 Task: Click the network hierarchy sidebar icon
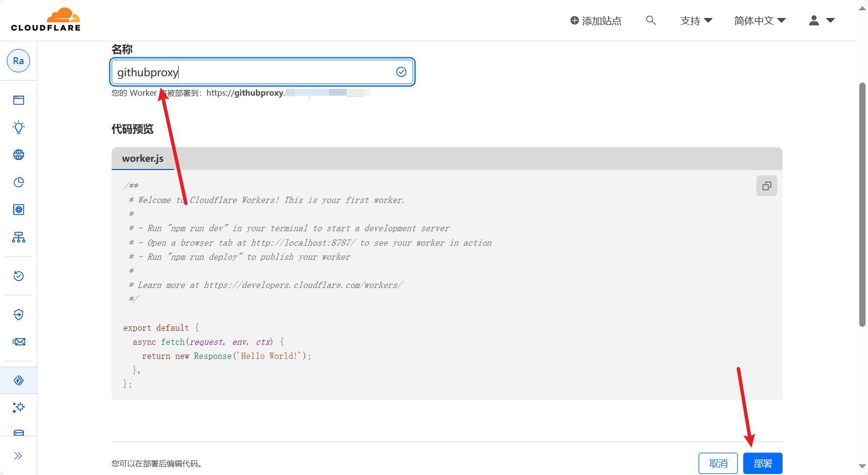click(18, 237)
